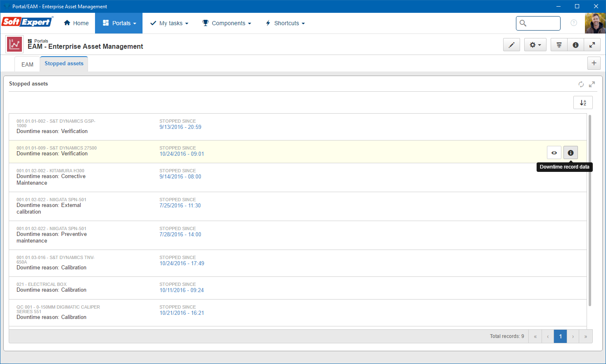Go to next page of records
Viewport: 606px width, 364px height.
point(573,336)
